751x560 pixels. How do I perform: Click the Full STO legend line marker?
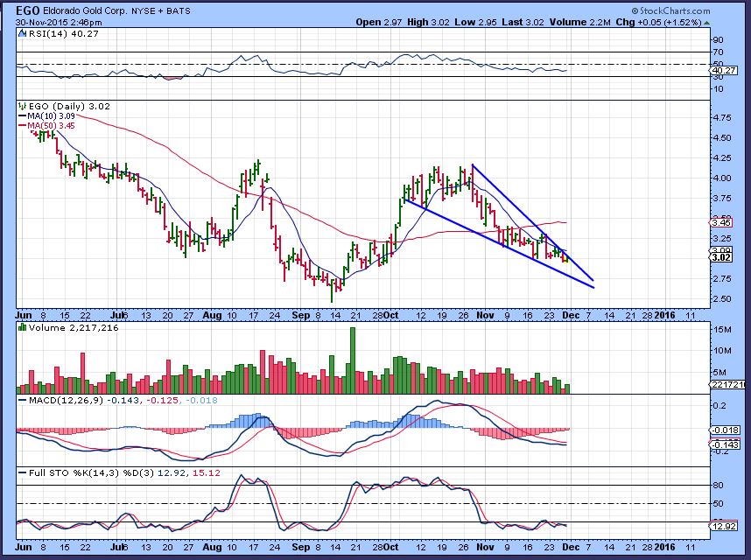(x=23, y=472)
